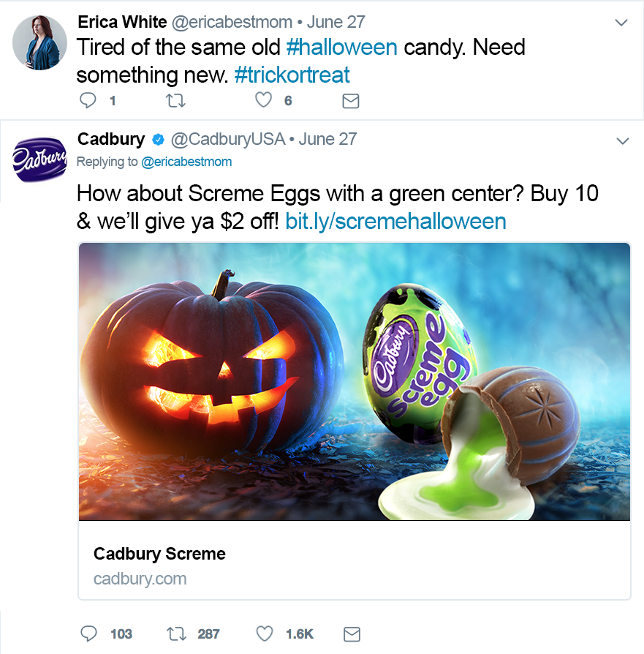Click the @ericabestmom reply mention
The image size is (644, 654).
coord(186,162)
